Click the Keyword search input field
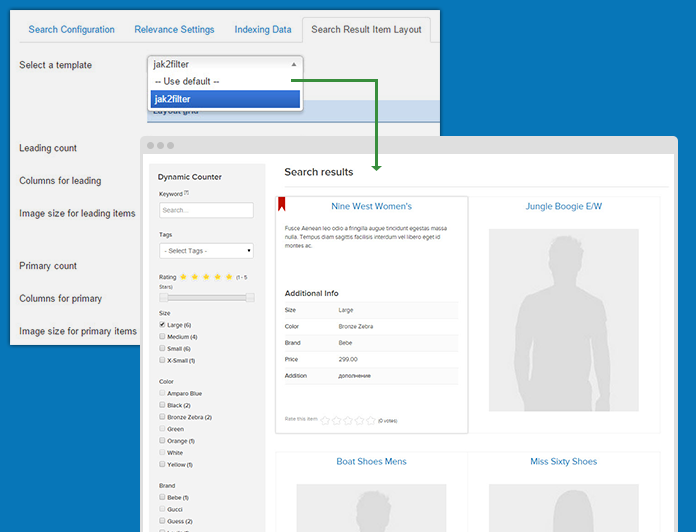The image size is (696, 532). click(x=206, y=210)
